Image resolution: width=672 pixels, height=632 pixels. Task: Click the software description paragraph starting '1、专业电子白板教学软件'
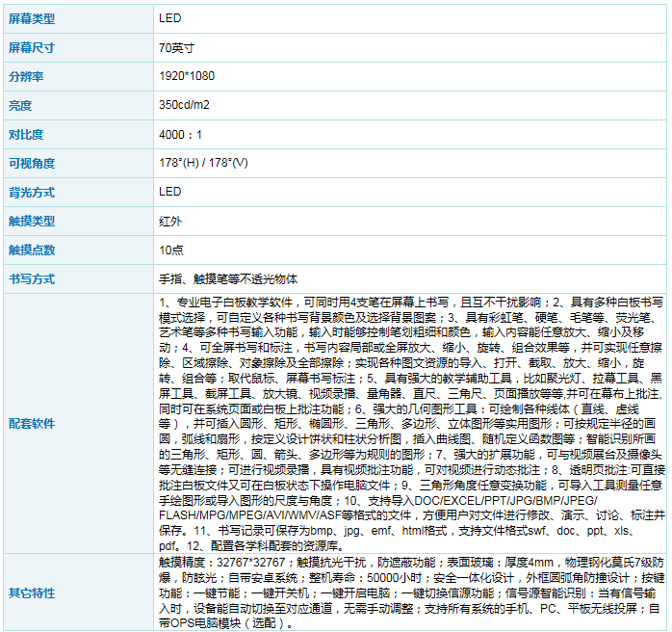411,424
